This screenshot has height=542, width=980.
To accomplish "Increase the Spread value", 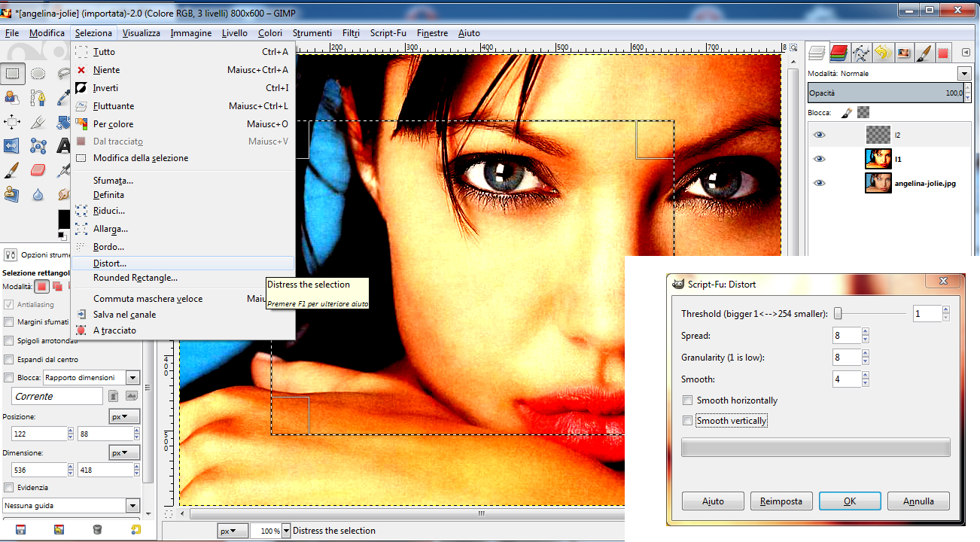I will tap(866, 332).
